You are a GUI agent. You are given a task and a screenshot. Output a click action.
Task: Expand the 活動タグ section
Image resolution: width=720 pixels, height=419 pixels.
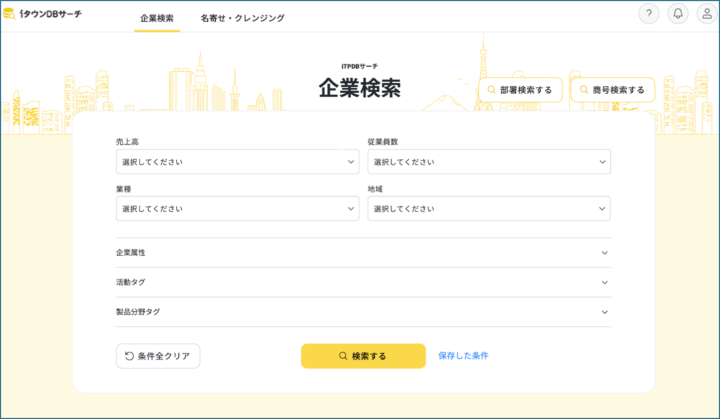(362, 282)
